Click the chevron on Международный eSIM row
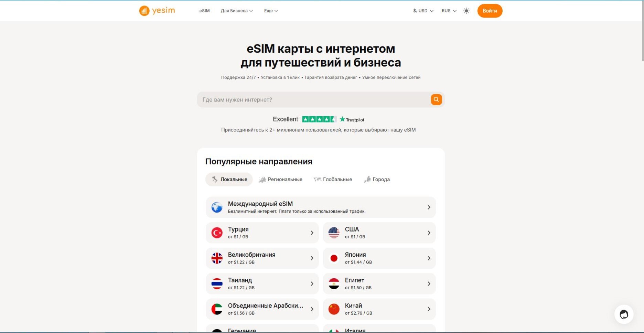644x333 pixels. tap(429, 207)
